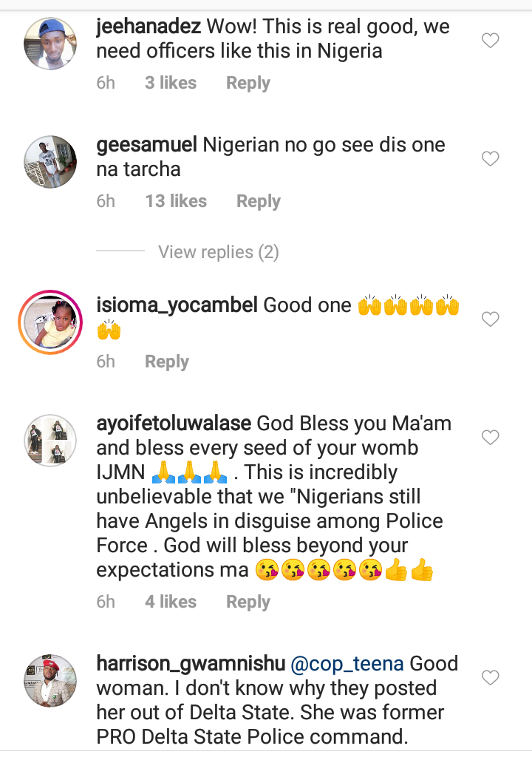Open jeehanadez's profile picture
Image resolution: width=532 pixels, height=757 pixels.
click(x=51, y=44)
